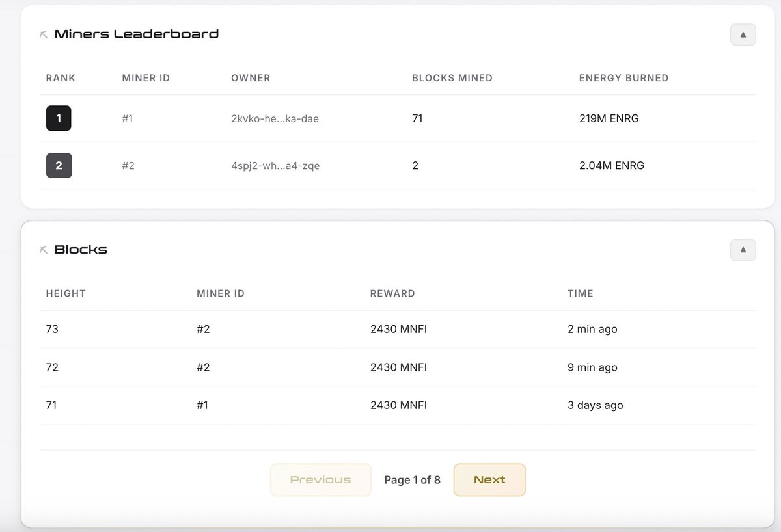Viewport: 781px width, 532px height.
Task: Select miner ID #2 in leaderboard row
Action: (x=128, y=166)
